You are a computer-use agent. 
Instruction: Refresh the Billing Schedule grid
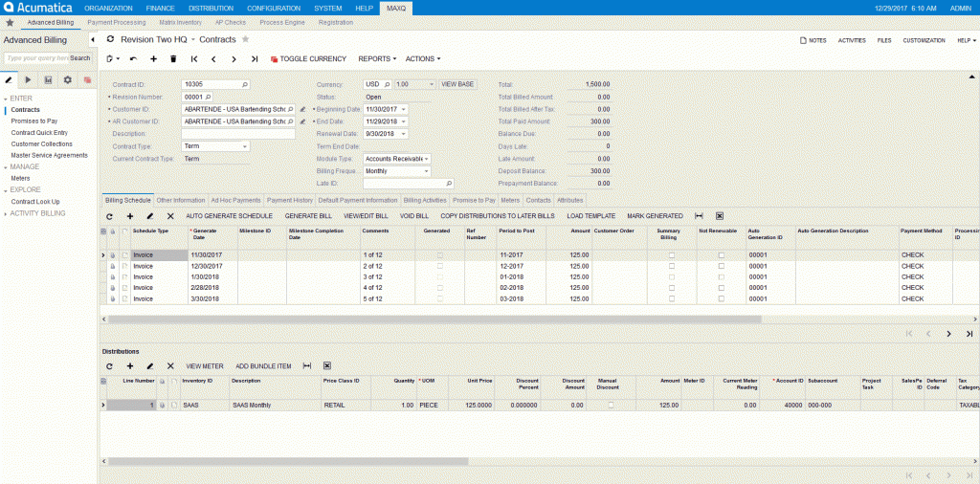point(109,216)
